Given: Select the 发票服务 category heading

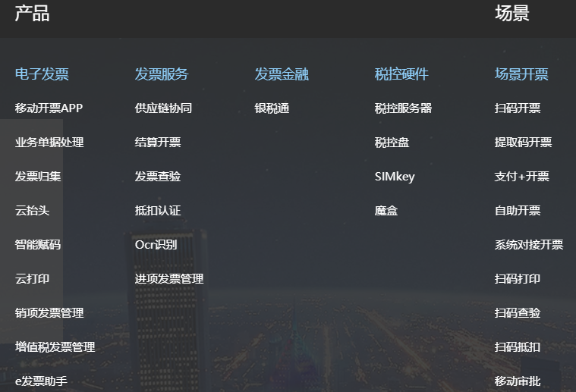Looking at the screenshot, I should [162, 74].
